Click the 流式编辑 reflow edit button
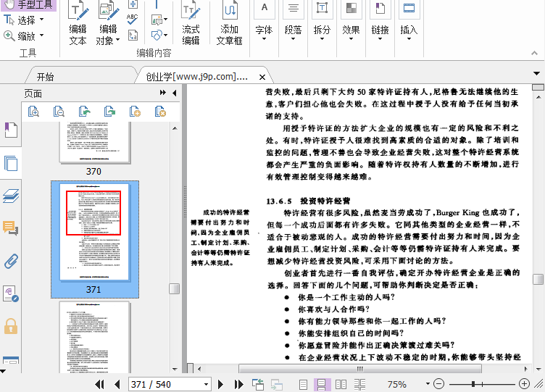This screenshot has height=392, width=545. click(x=191, y=24)
